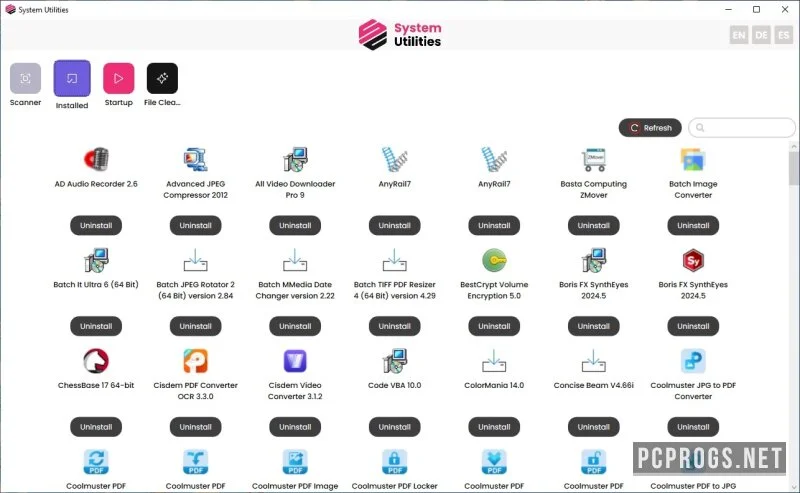Uninstall ChessBase 17 64-bit
Viewport: 800px width, 493px height.
click(96, 427)
